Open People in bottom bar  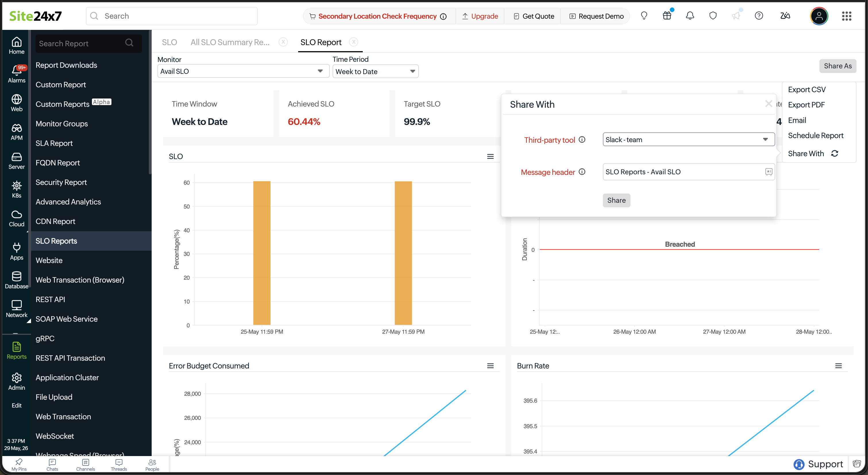152,465
